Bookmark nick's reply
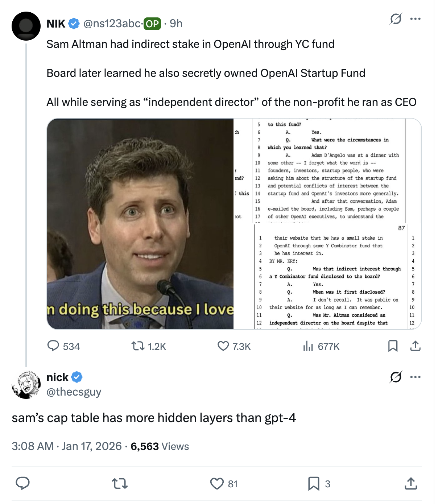This screenshot has height=504, width=438. 314,483
